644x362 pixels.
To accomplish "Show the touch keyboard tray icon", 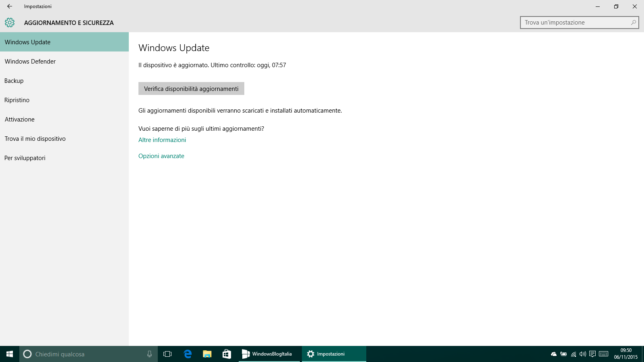I will pos(603,354).
